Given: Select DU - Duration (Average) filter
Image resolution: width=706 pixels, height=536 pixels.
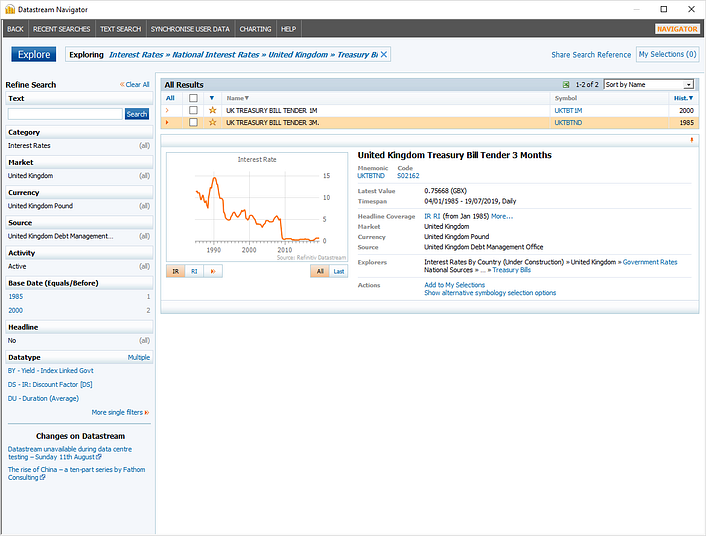Looking at the screenshot, I should [x=43, y=399].
